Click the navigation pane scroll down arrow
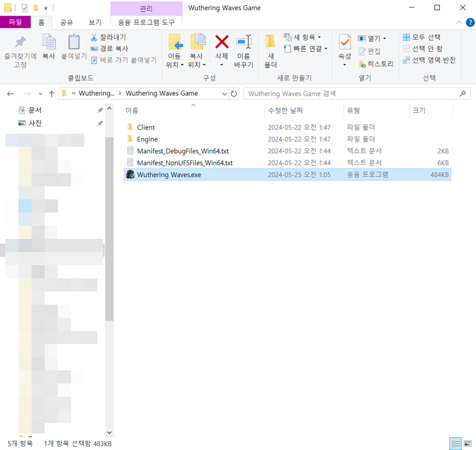Image resolution: width=476 pixels, height=450 pixels. coord(109,433)
